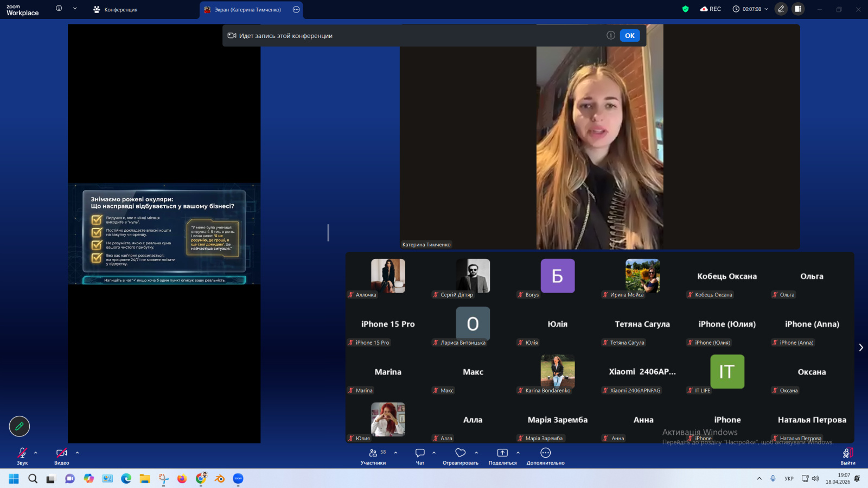Click the panel divider resize handle
Viewport: 868px width, 488px height.
[328, 233]
